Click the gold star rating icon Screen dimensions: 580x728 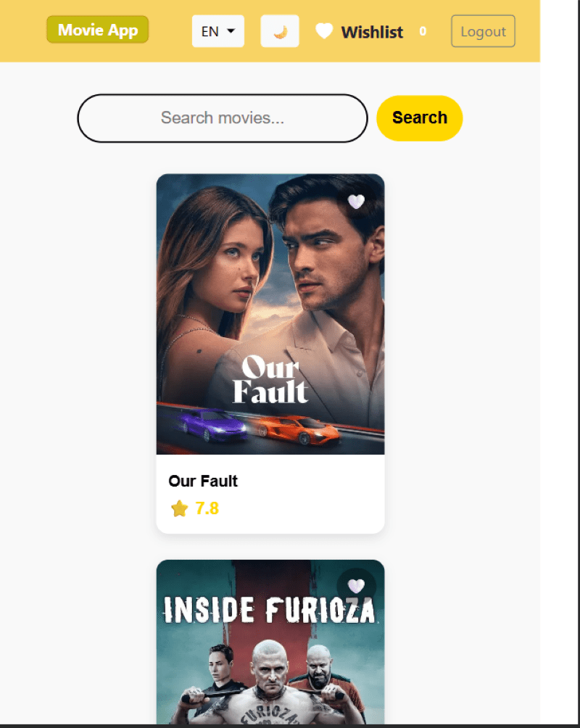pos(179,508)
